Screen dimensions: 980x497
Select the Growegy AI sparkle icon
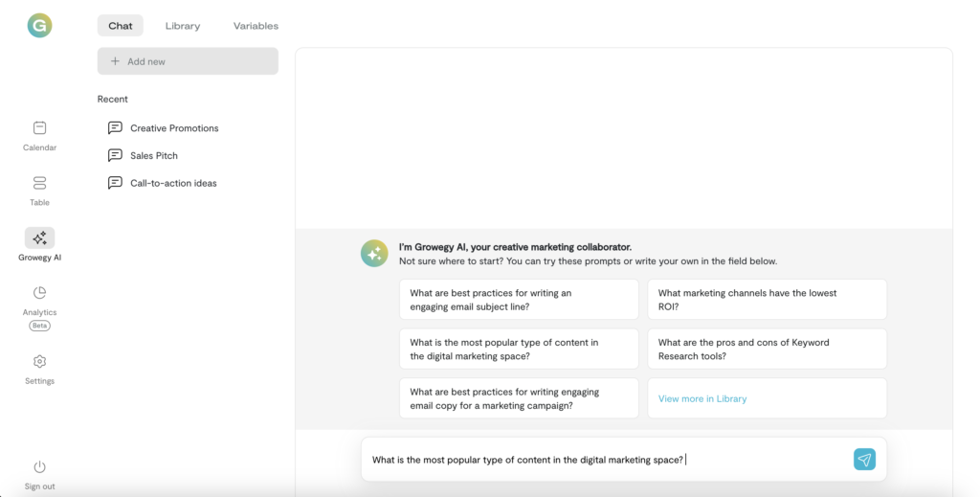tap(39, 238)
